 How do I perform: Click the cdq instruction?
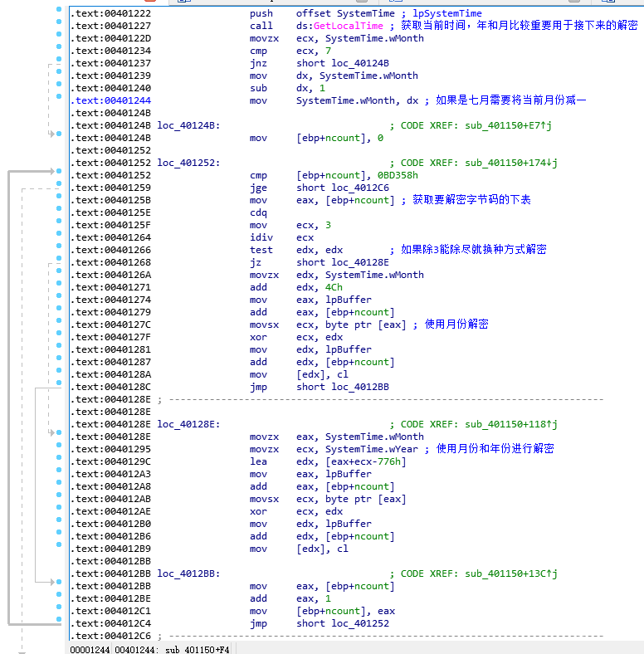coord(258,212)
